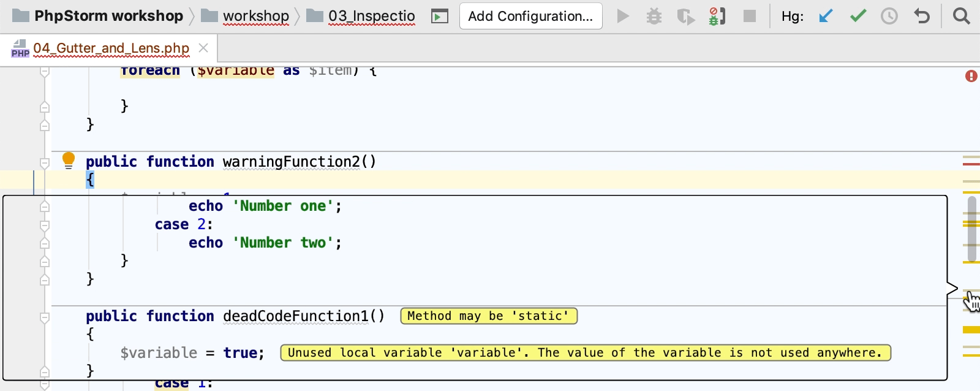The width and height of the screenshot is (980, 391).
Task: Collapse warningFunction2 using its fold marker
Action: coord(45,162)
